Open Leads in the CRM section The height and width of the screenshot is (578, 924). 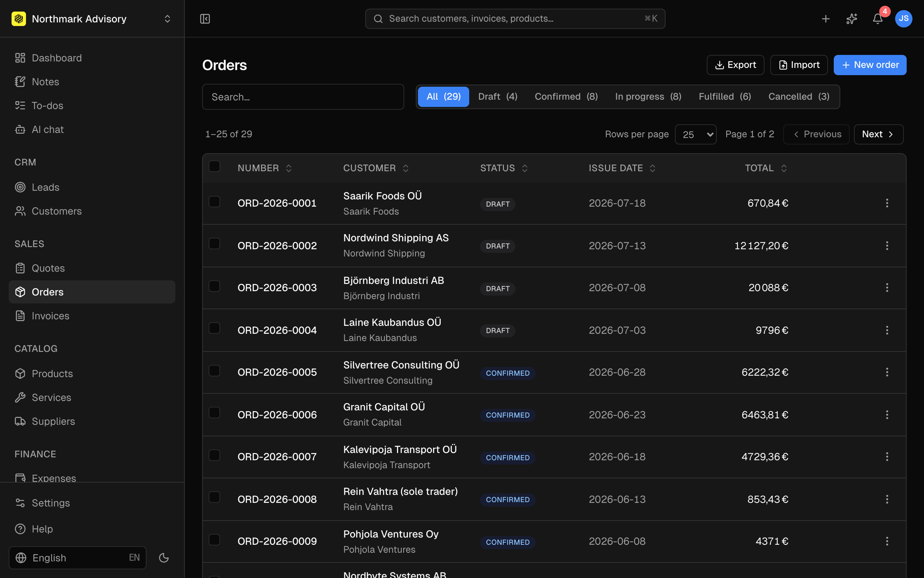coord(92,187)
